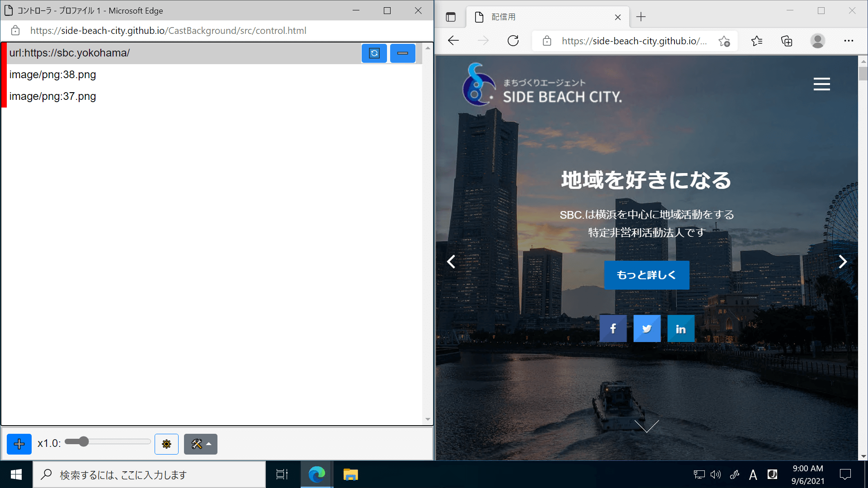Click the hammer and wrench tools icon

(196, 444)
